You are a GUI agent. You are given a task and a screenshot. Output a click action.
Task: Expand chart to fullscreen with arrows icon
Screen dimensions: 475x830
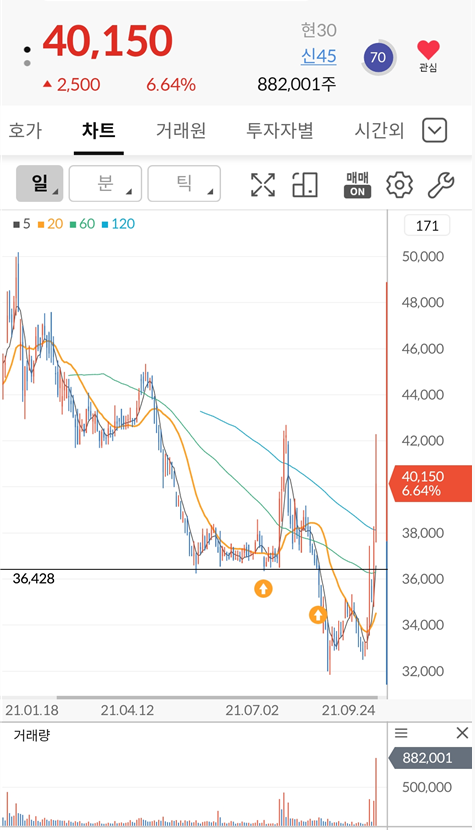[x=263, y=185]
